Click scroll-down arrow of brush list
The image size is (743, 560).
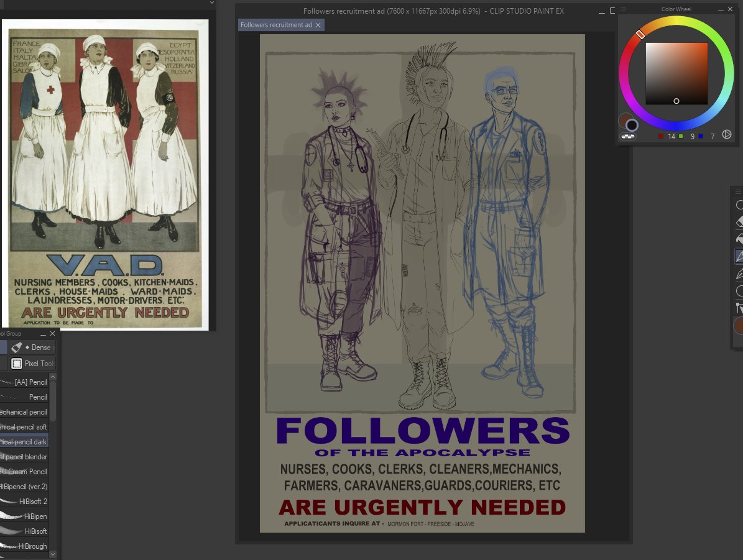(53, 554)
